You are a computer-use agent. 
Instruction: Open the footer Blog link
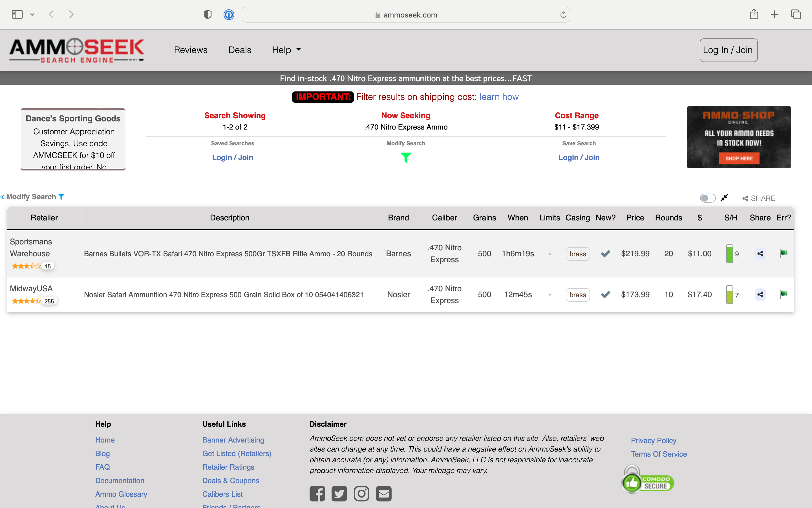tap(102, 454)
